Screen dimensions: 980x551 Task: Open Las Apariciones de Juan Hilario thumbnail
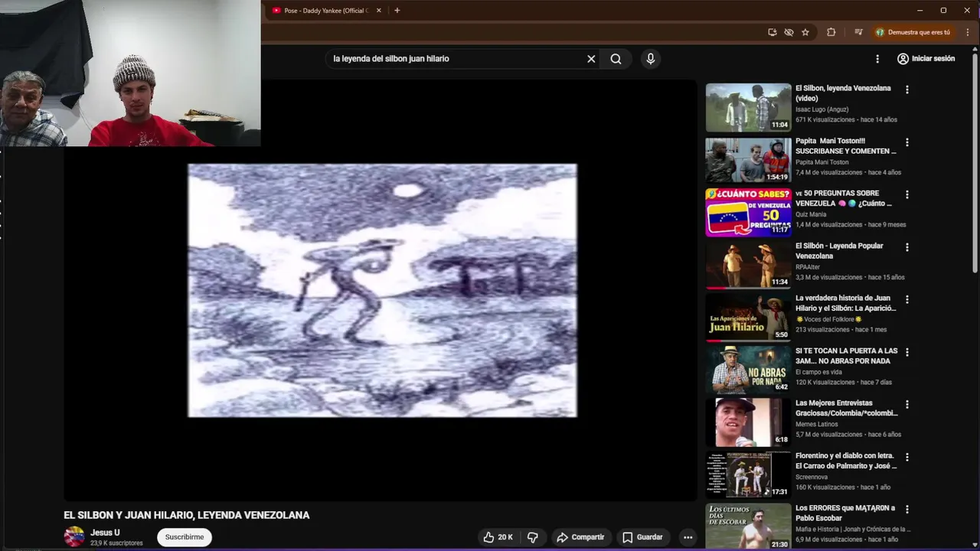point(748,318)
